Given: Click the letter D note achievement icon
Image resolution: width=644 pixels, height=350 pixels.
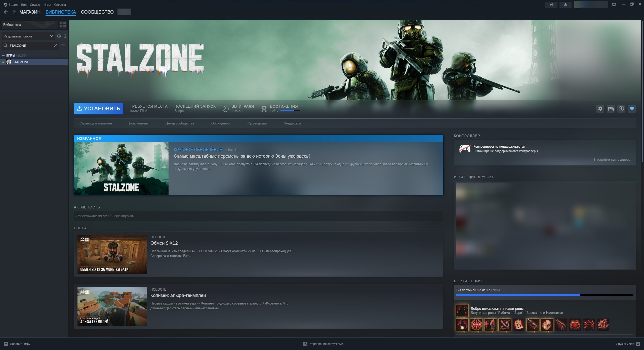Looking at the screenshot, I should [x=519, y=325].
